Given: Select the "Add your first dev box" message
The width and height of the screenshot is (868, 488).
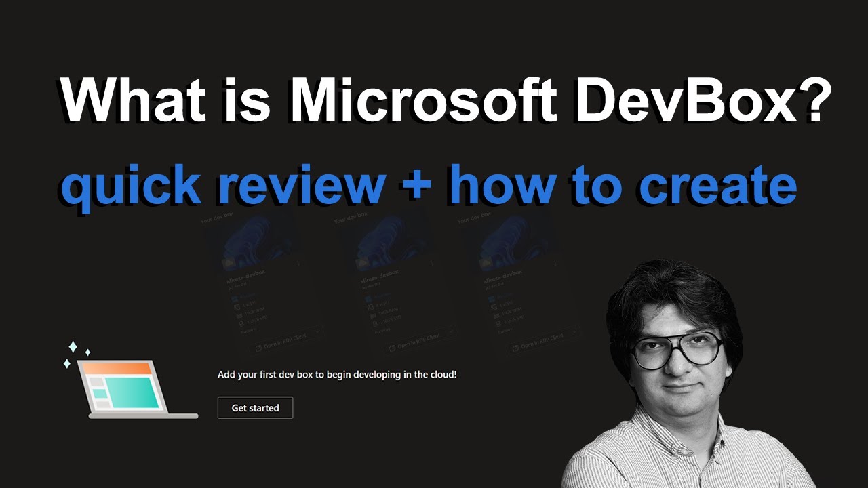Looking at the screenshot, I should [x=337, y=374].
